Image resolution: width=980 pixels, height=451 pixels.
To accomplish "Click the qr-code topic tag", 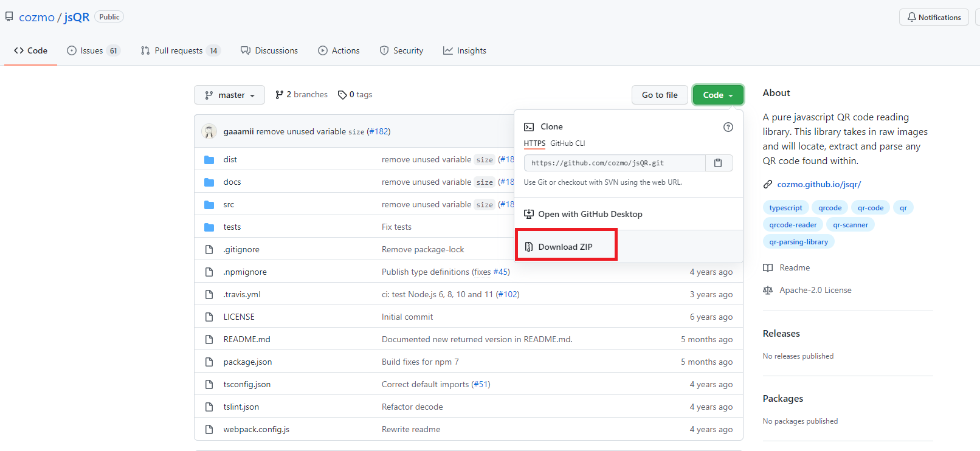I will (x=871, y=208).
